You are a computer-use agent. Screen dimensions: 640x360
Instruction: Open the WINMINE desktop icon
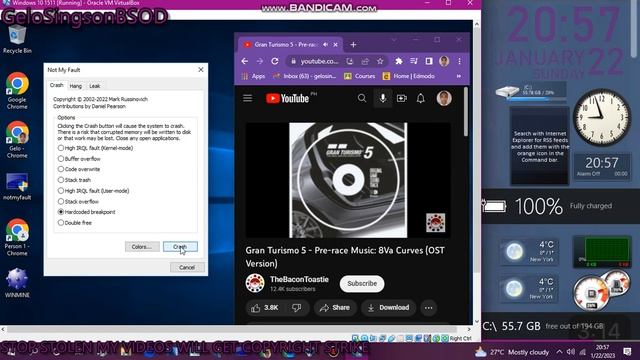tap(17, 283)
